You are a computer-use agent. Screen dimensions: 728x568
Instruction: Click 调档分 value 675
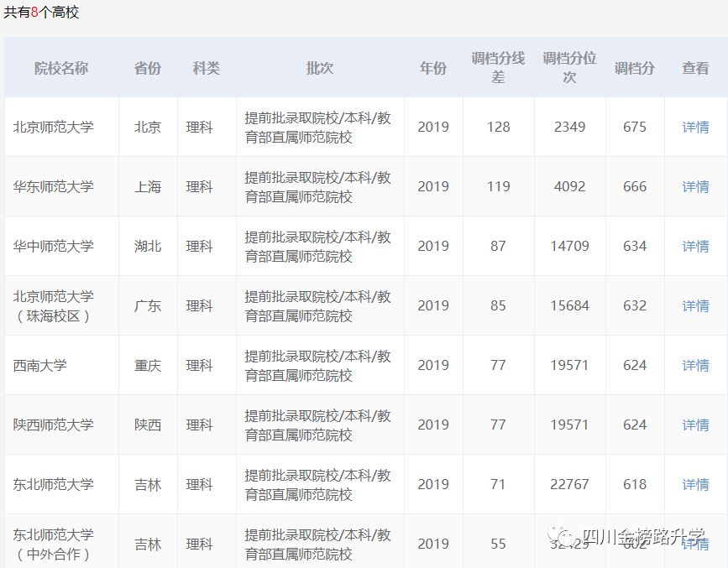[634, 127]
